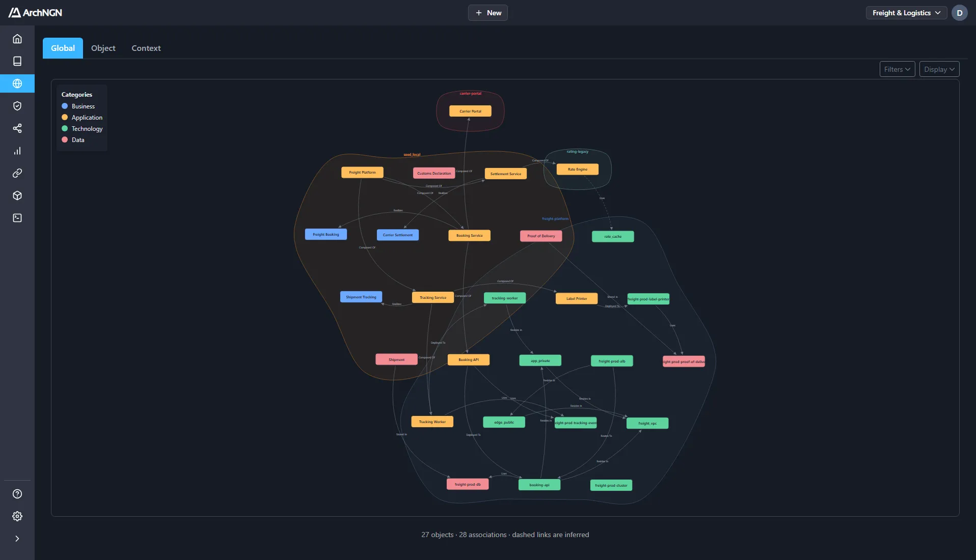Select the Tracking Service node
The width and height of the screenshot is (976, 560).
433,297
